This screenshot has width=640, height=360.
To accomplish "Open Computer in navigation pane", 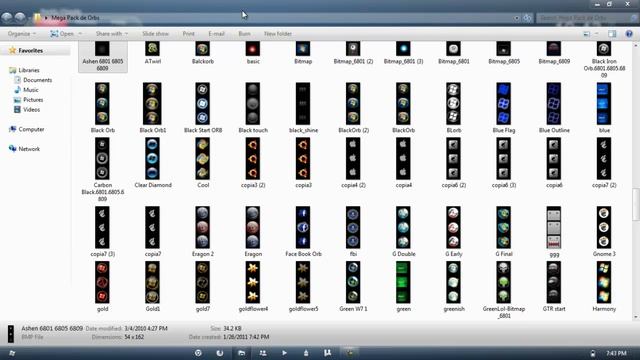I will tap(31, 129).
